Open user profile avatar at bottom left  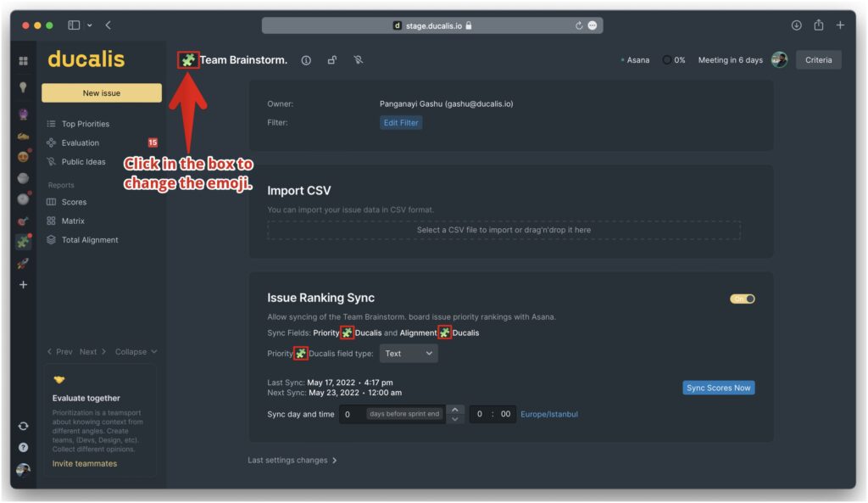point(23,470)
